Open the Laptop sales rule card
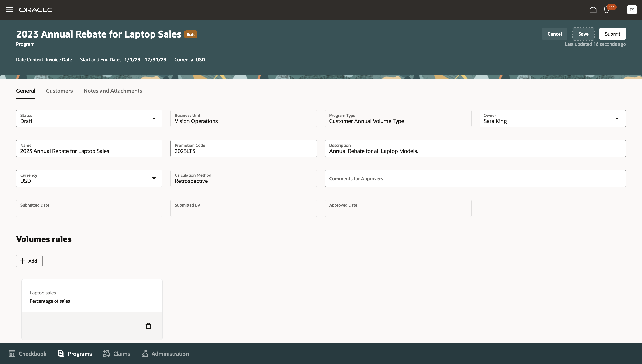 tap(92, 297)
